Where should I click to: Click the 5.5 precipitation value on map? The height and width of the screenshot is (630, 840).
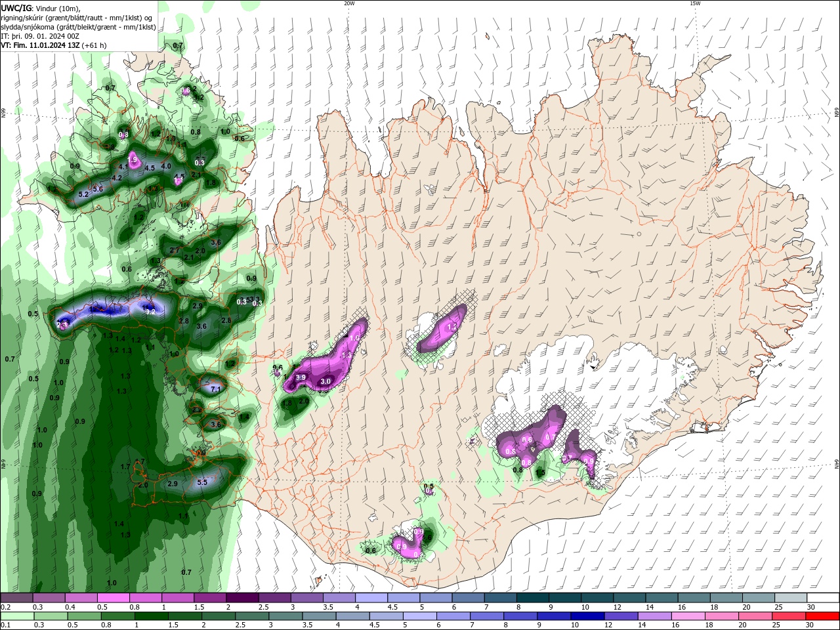(x=202, y=482)
